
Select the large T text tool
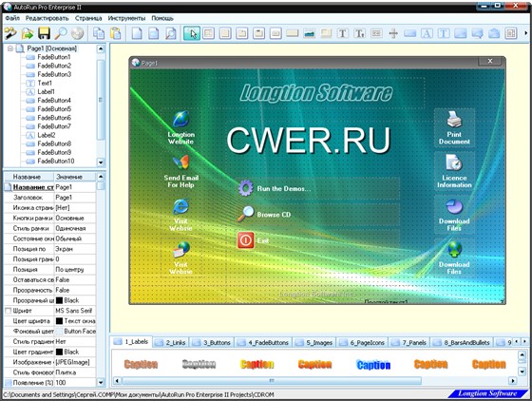tap(343, 33)
